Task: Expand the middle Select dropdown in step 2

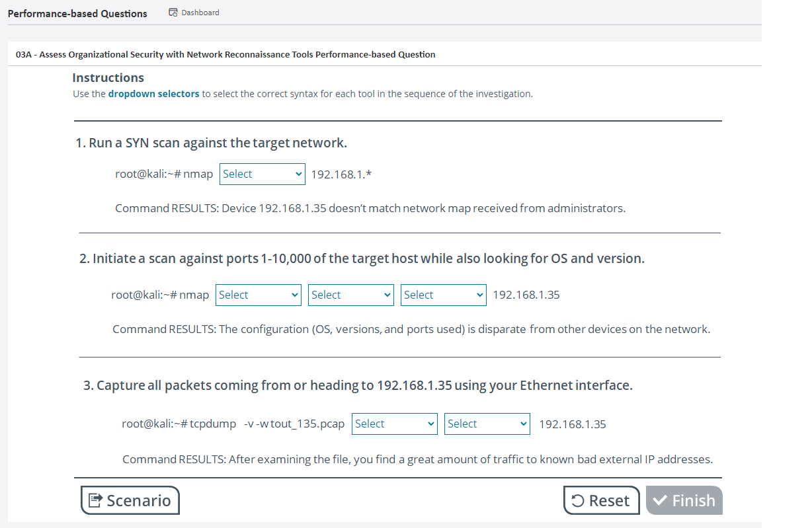Action: tap(350, 295)
